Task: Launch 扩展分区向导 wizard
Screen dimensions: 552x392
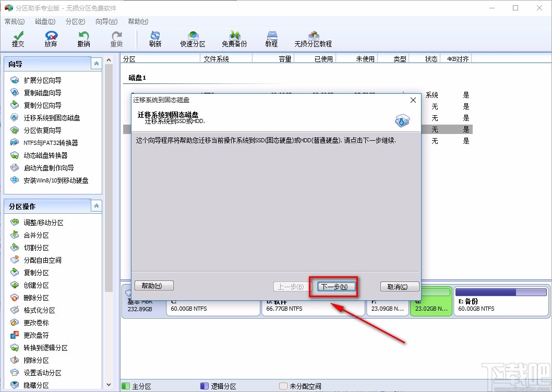Action: [x=36, y=80]
